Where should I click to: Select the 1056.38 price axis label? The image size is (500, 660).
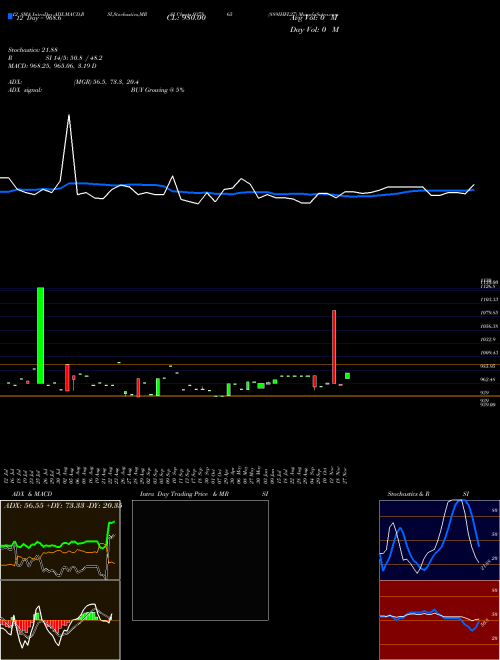489,326
